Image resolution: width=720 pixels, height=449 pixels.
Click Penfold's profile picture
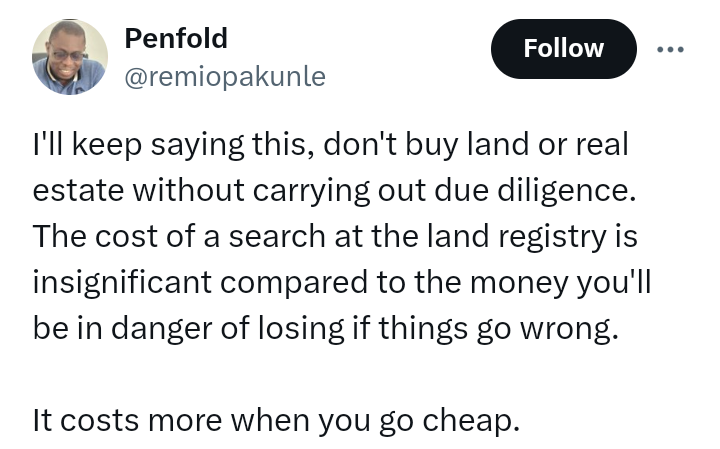[x=70, y=57]
